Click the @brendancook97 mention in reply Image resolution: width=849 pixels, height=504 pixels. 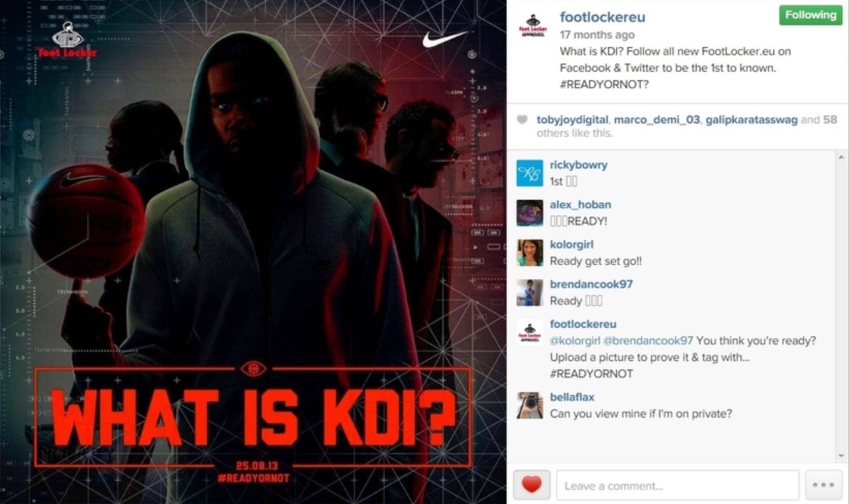[x=648, y=341]
